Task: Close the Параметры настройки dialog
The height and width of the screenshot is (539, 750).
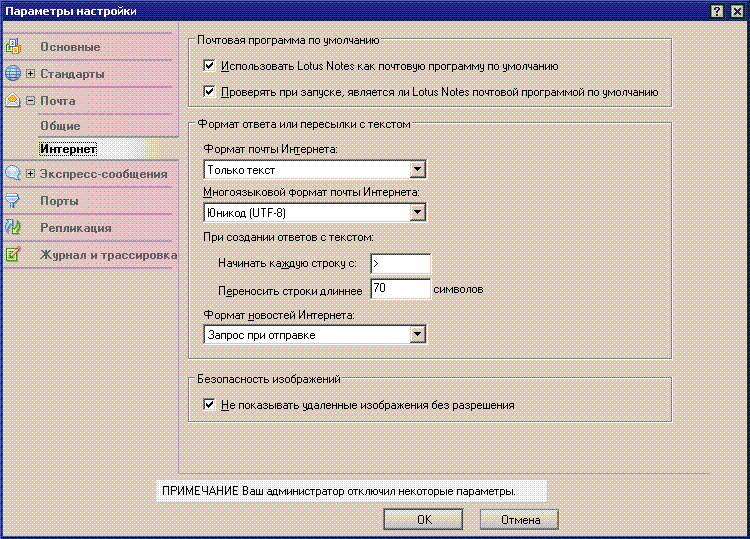Action: pos(737,11)
